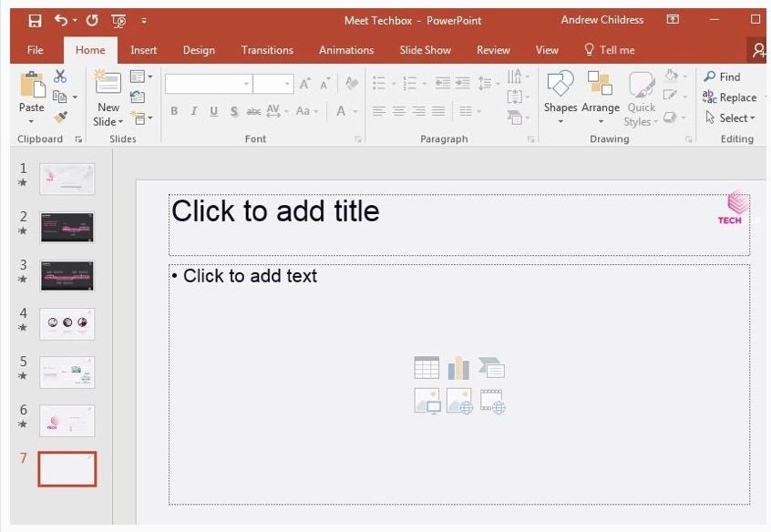The width and height of the screenshot is (771, 532).
Task: Apply the bulleted list
Action: point(379,83)
